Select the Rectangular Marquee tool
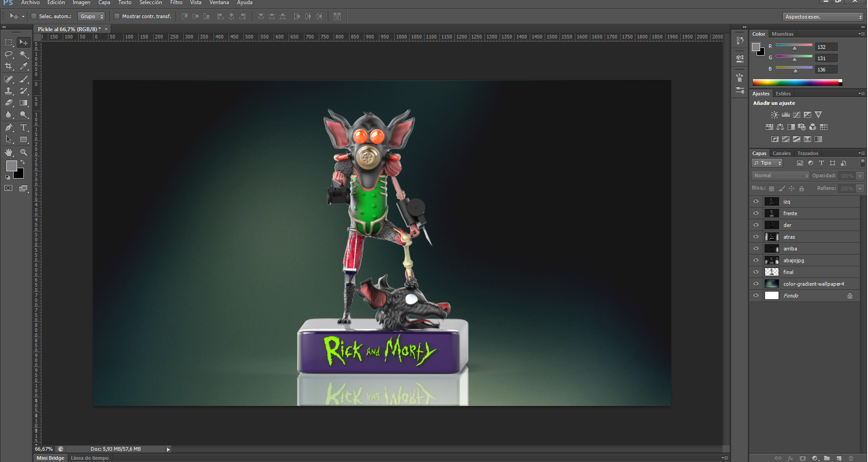The image size is (868, 462). pos(9,42)
